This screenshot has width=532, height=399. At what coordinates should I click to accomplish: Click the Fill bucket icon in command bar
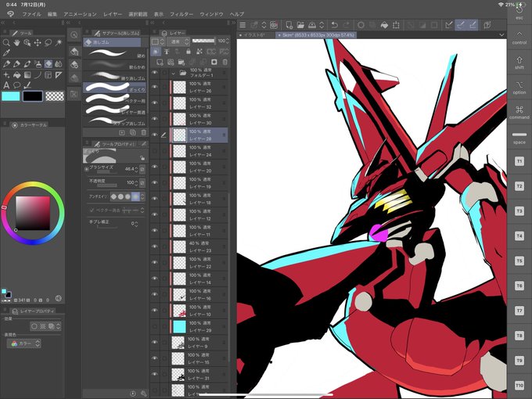click(x=384, y=25)
